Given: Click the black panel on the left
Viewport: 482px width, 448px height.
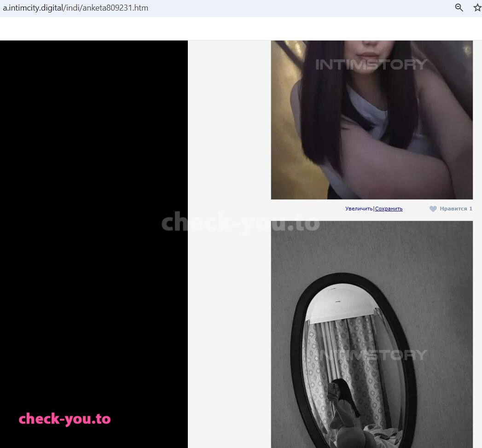Looking at the screenshot, I should [94, 244].
